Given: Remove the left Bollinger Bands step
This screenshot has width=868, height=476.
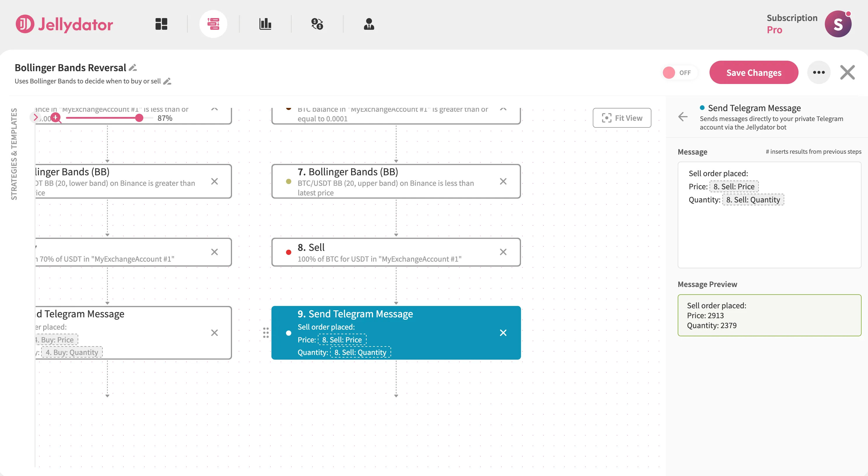Looking at the screenshot, I should click(x=214, y=181).
